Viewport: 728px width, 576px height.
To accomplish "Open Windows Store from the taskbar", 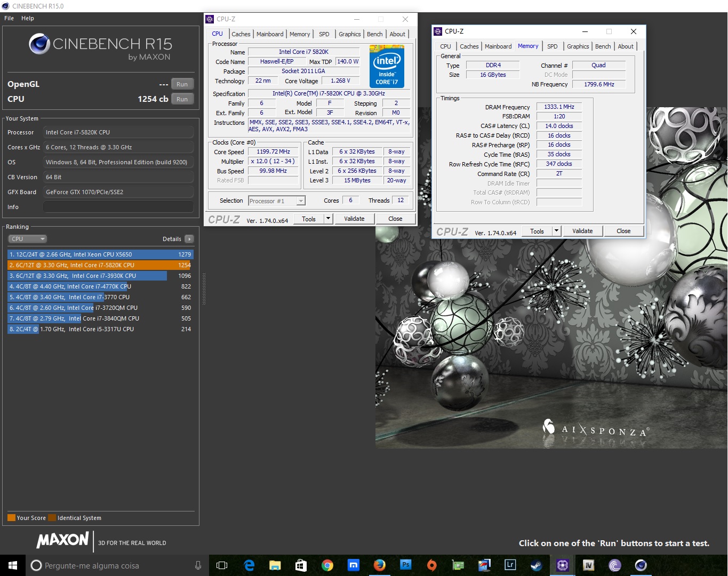I will 301,565.
